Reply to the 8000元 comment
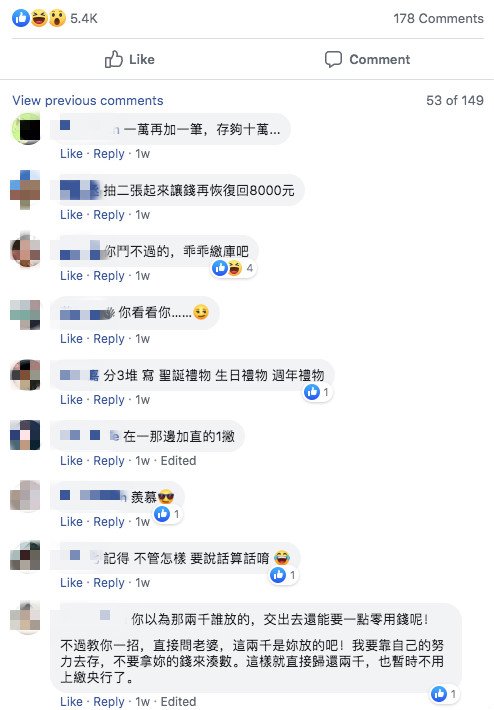The height and width of the screenshot is (710, 494). pos(109,215)
